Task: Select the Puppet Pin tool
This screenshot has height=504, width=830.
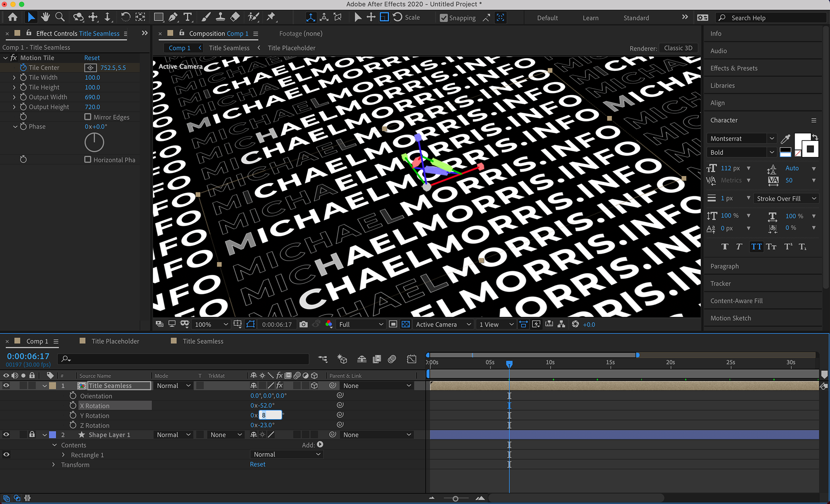Action: point(271,17)
